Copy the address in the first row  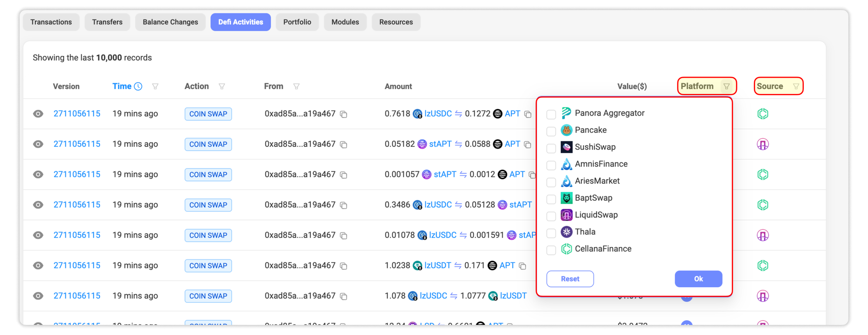point(344,114)
